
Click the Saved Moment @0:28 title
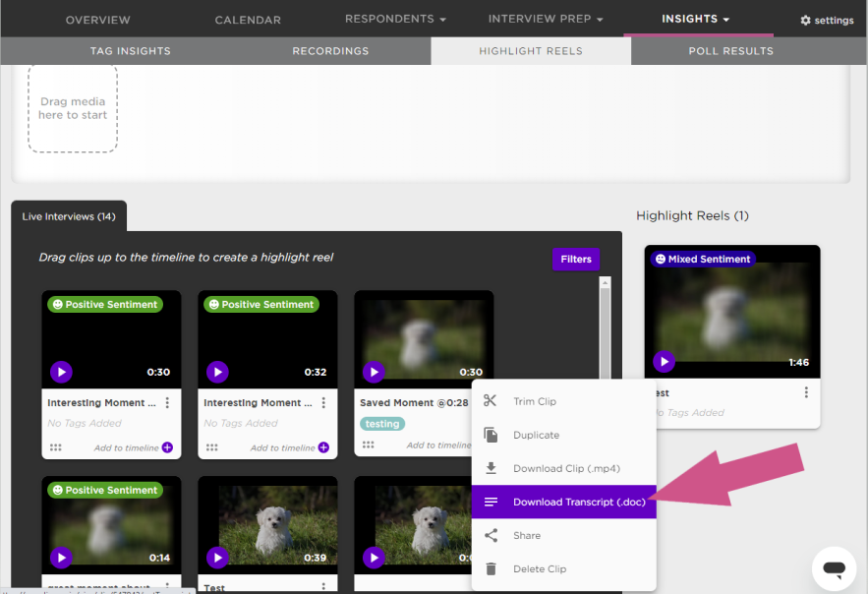coord(414,403)
